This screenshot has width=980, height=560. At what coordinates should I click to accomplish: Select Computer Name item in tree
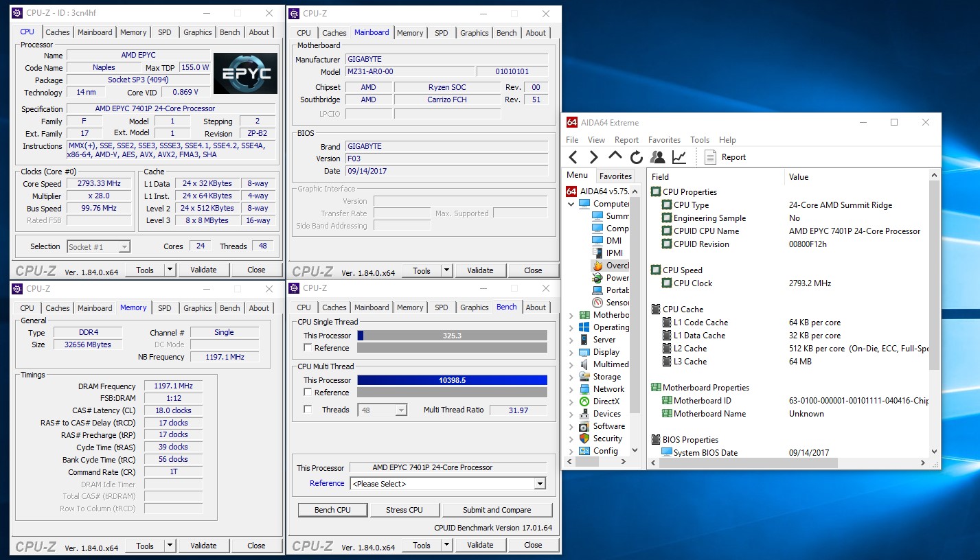pos(611,229)
